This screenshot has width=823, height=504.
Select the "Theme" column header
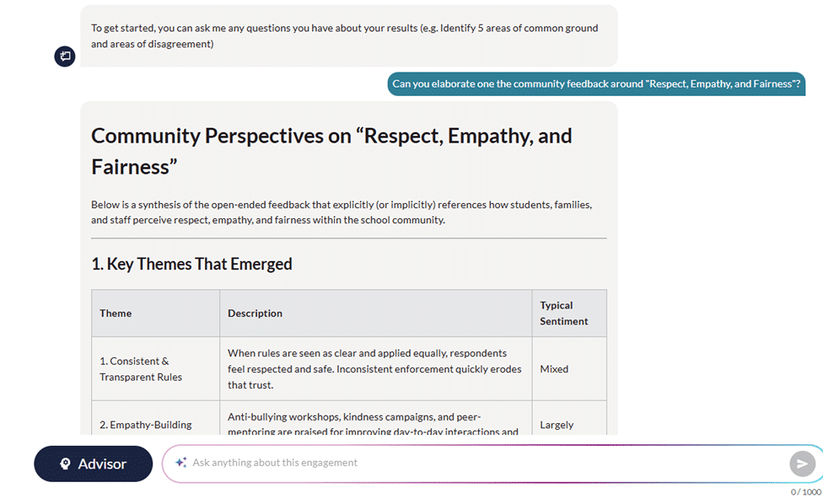click(x=116, y=314)
